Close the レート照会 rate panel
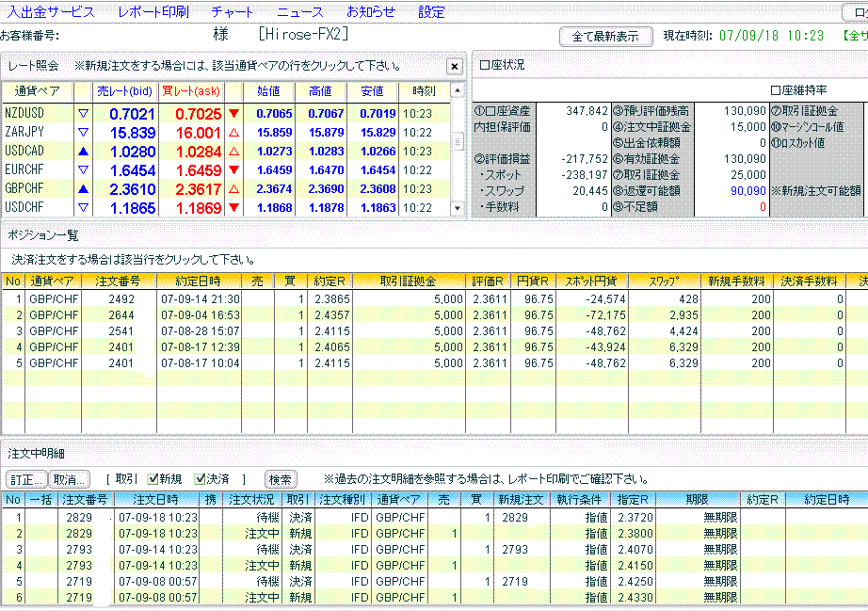Screen dimensions: 868x611 tap(454, 67)
